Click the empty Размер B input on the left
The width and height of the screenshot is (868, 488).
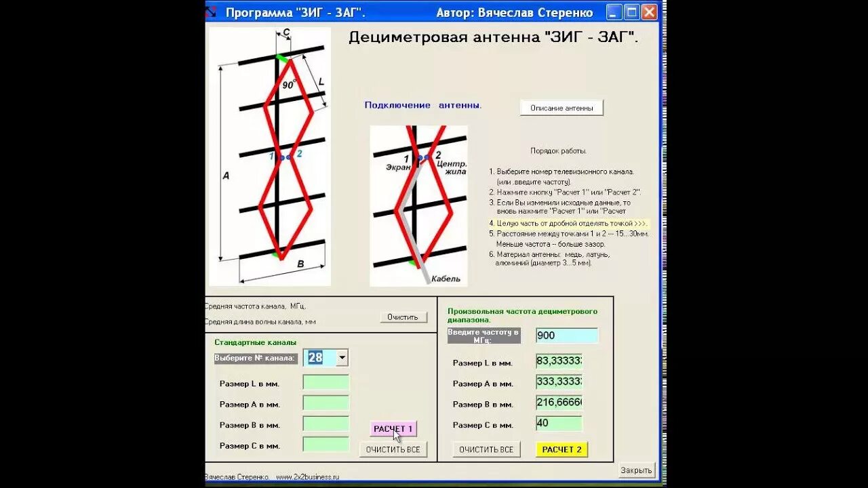pyautogui.click(x=324, y=424)
